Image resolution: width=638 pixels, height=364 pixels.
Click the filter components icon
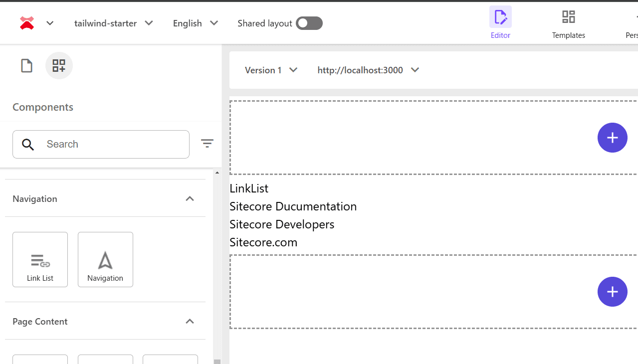tap(207, 144)
